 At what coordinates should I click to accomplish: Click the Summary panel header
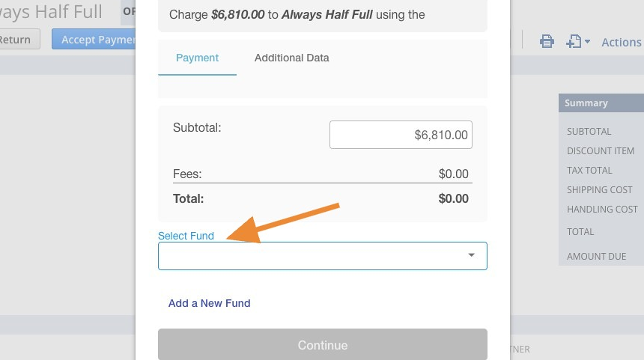tap(601, 103)
